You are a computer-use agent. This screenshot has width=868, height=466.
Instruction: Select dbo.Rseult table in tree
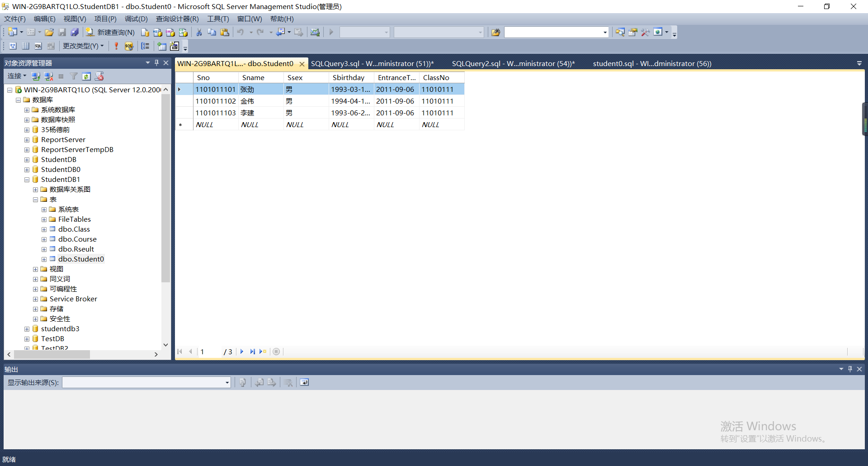coord(76,249)
